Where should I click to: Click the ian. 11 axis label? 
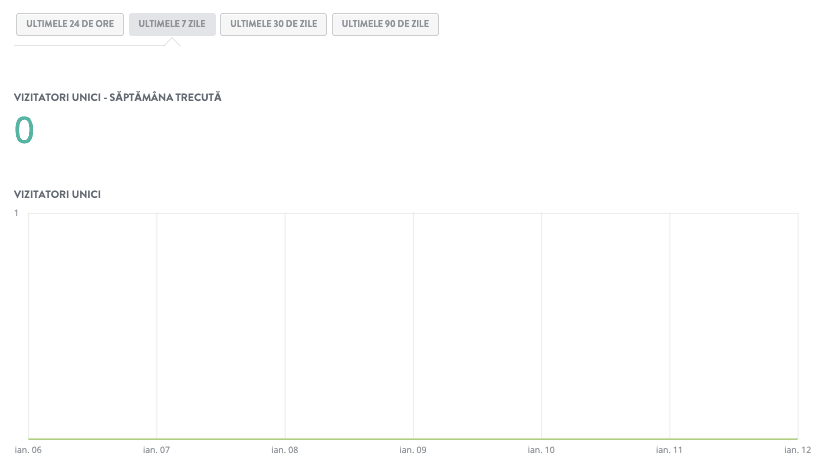point(669,450)
